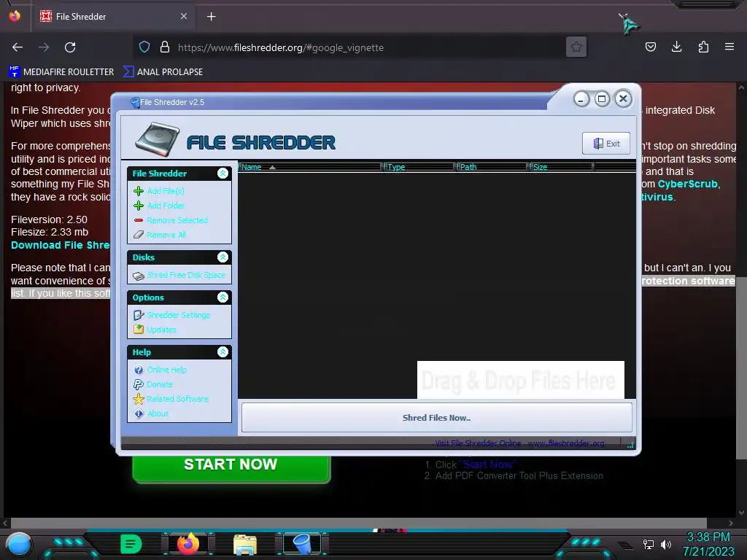Viewport: 747px width, 560px height.
Task: Click the About info icon
Action: [x=139, y=414]
